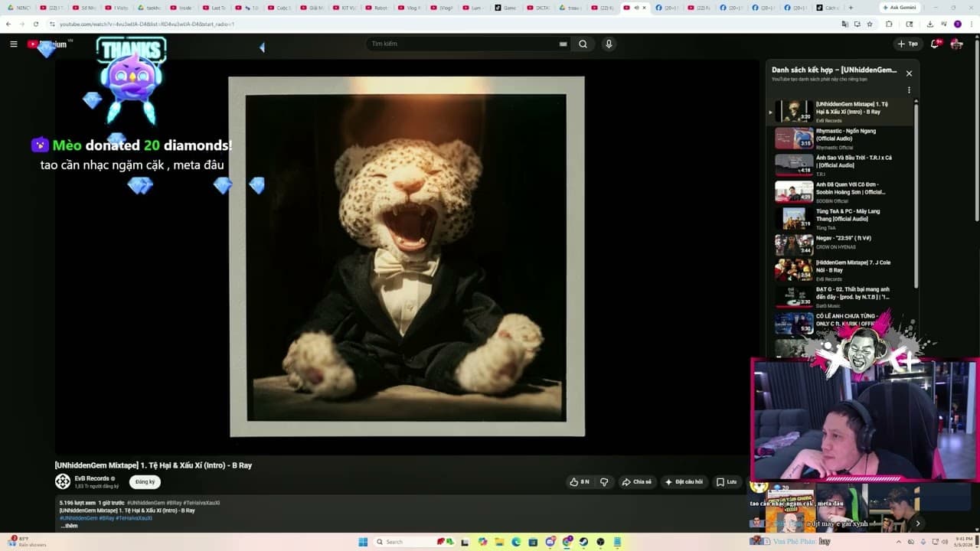Subscribe with the Đăng ký button
Viewport: 980px width, 551px height.
(145, 482)
